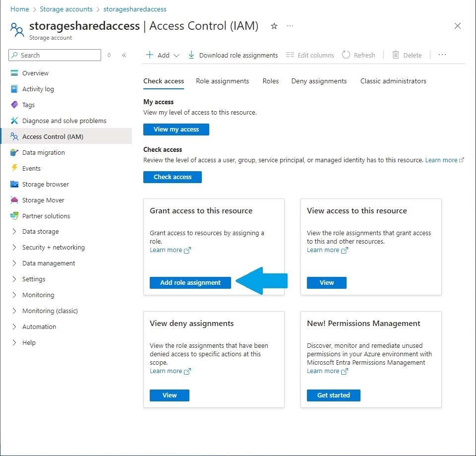Collapse the sidebar with double chevron icon
Image resolution: width=476 pixels, height=456 pixels.
click(x=124, y=55)
